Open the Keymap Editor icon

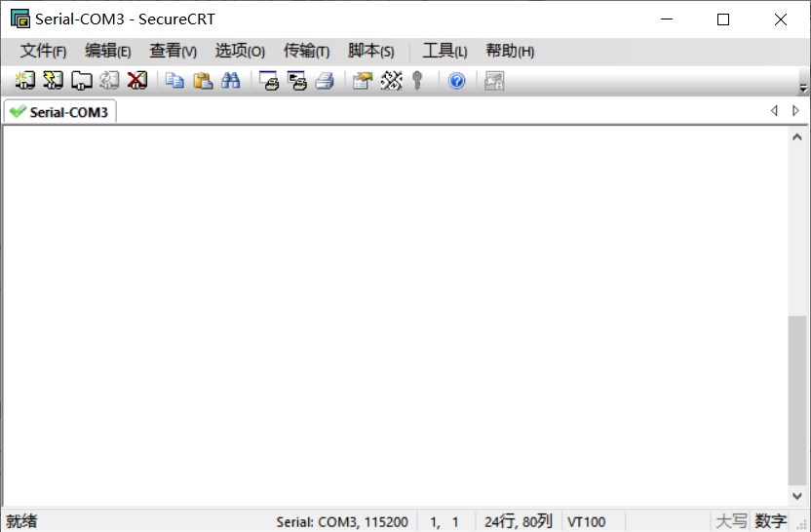coord(391,81)
